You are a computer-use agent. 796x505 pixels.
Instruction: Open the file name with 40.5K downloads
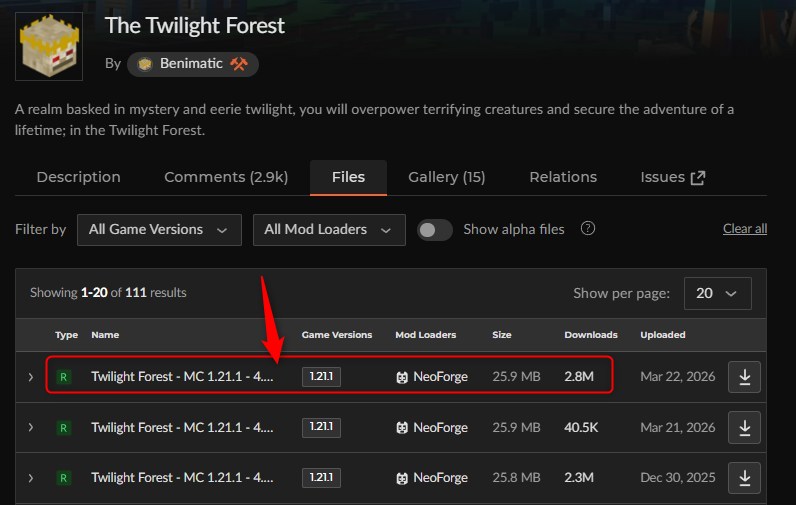(182, 427)
